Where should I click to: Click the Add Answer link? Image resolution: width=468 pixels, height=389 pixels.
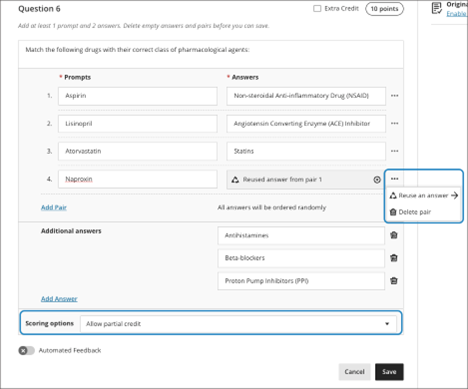pos(59,299)
